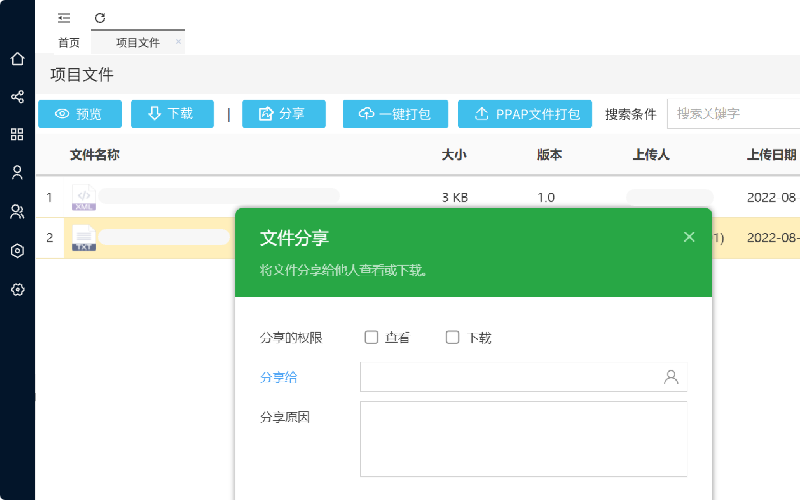Open the share icon in the left sidebar
The image size is (800, 500).
pos(17,97)
